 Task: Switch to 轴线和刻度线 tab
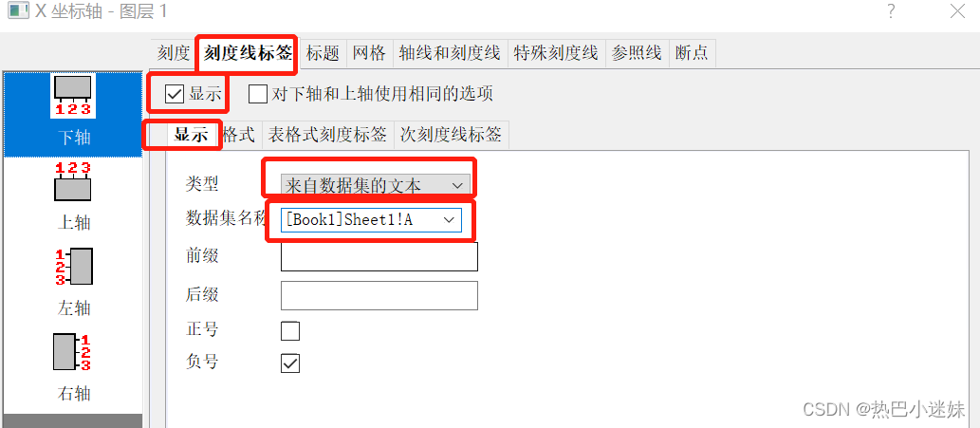pos(450,53)
